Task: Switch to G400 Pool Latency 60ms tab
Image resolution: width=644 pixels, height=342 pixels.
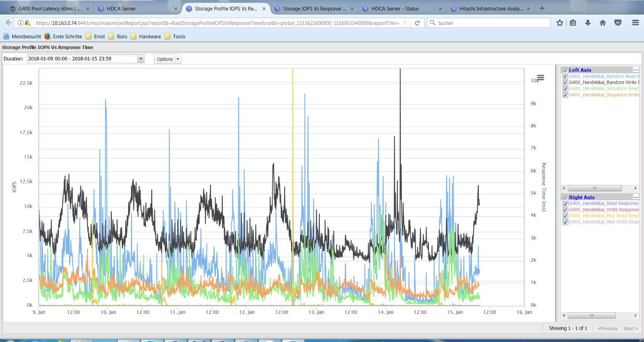Action: tap(49, 8)
